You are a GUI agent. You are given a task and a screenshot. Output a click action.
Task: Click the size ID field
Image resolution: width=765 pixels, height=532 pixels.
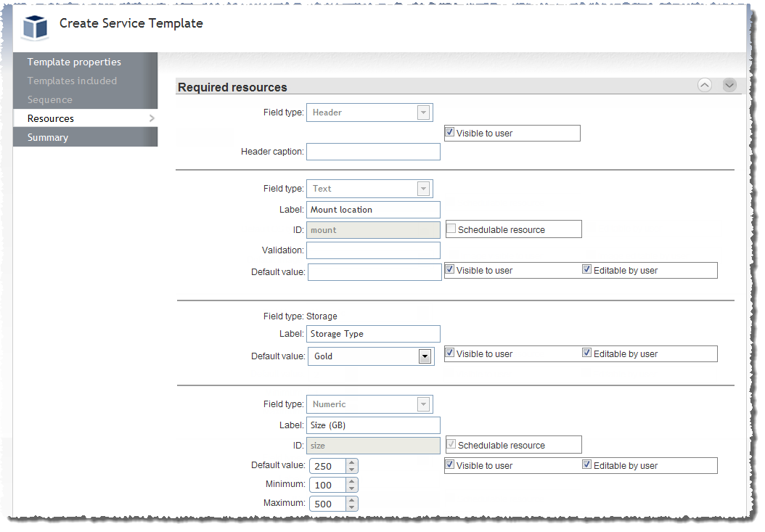click(x=373, y=446)
